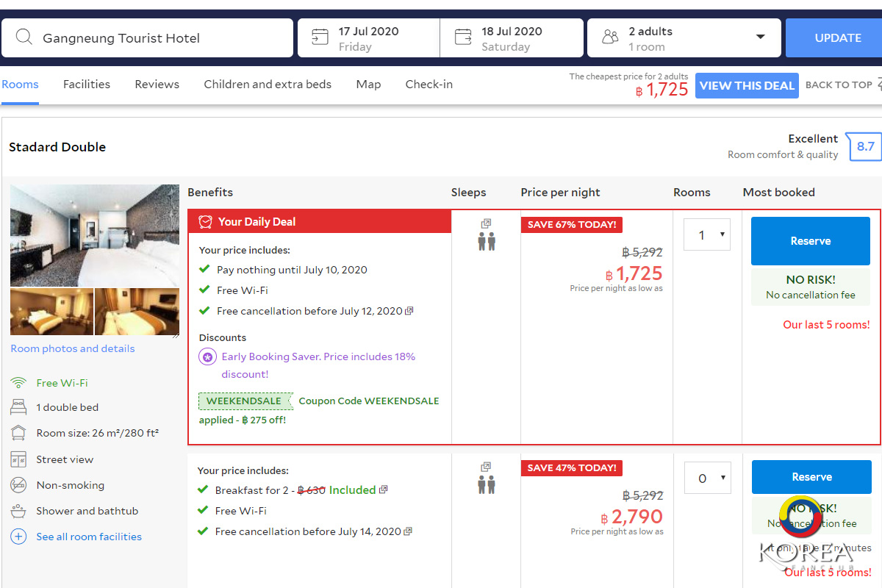The width and height of the screenshot is (882, 588).
Task: Open Room photos and details link
Action: pyautogui.click(x=73, y=348)
